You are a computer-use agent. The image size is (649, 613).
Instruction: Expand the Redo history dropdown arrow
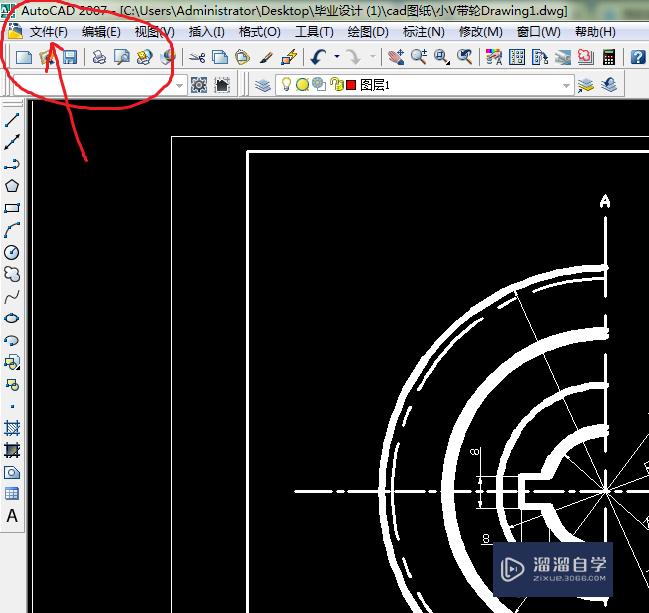[x=372, y=56]
